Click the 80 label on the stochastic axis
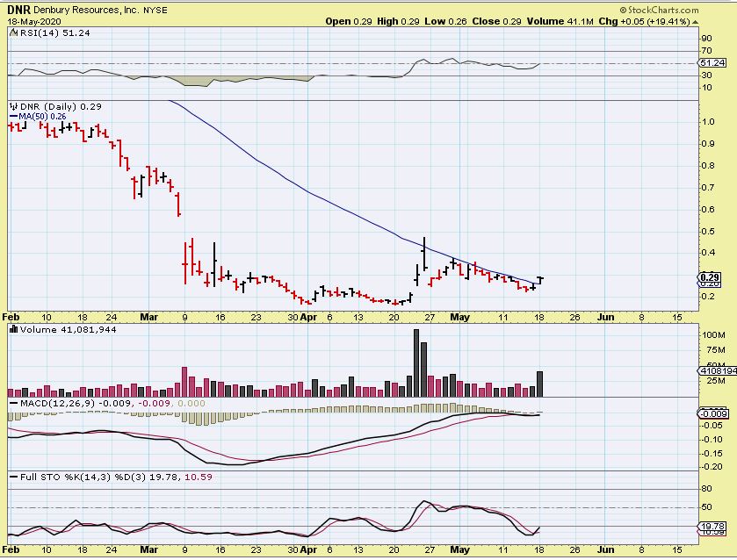 706,489
